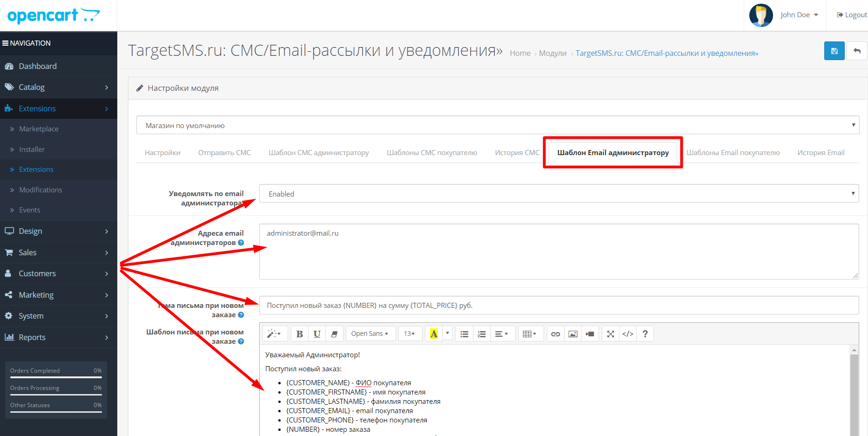Click help icon next to Адреса email администраторов
Image resolution: width=868 pixels, height=436 pixels.
pyautogui.click(x=241, y=243)
